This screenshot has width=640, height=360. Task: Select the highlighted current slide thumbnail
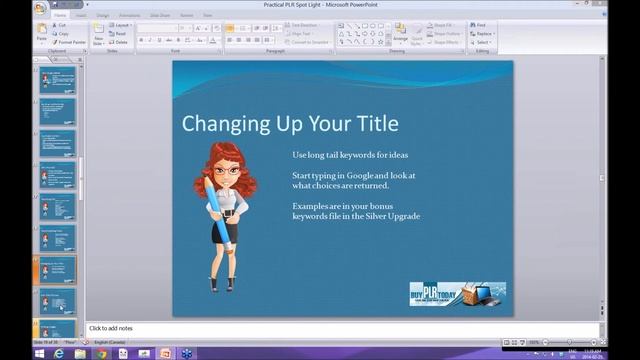coord(58,270)
